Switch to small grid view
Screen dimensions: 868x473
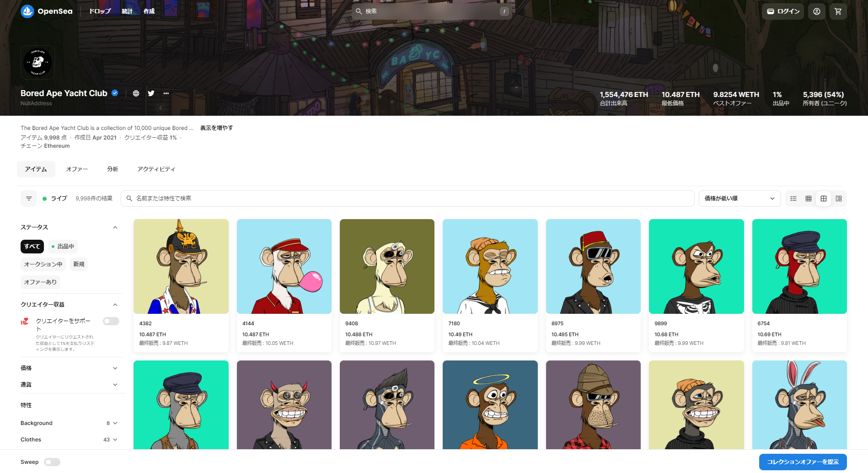(809, 199)
